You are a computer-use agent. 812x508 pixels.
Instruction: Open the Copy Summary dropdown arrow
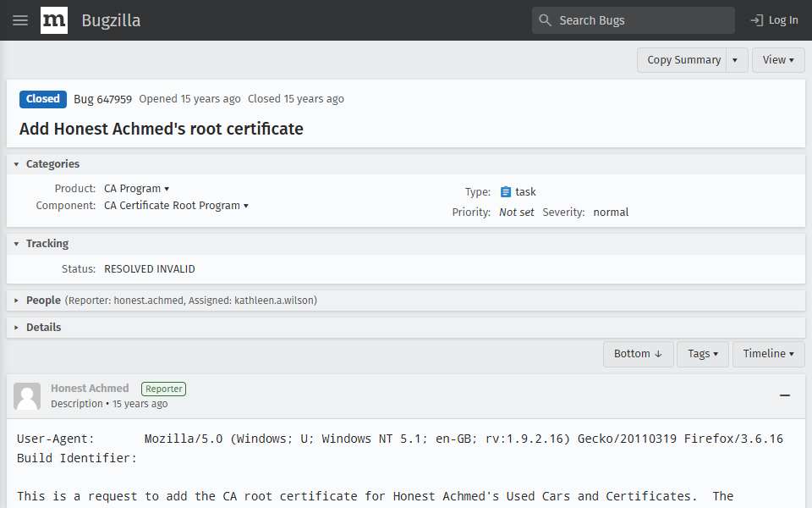tap(735, 60)
